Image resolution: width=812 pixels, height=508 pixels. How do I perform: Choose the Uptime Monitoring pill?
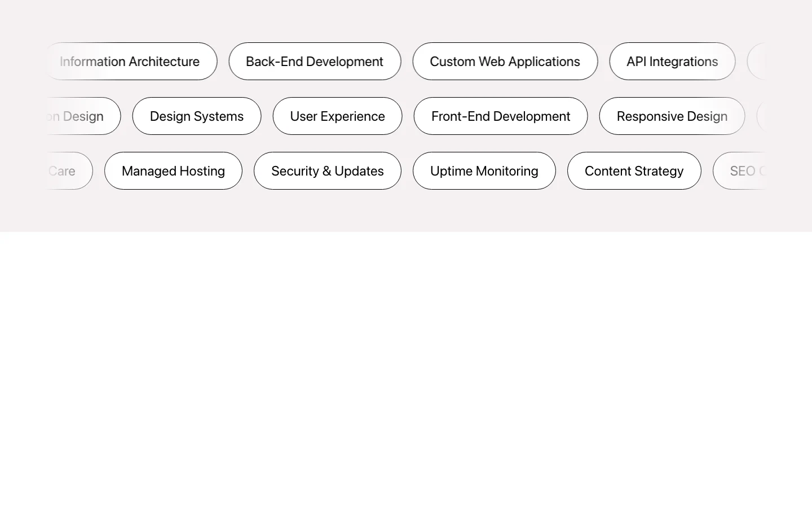(x=484, y=170)
